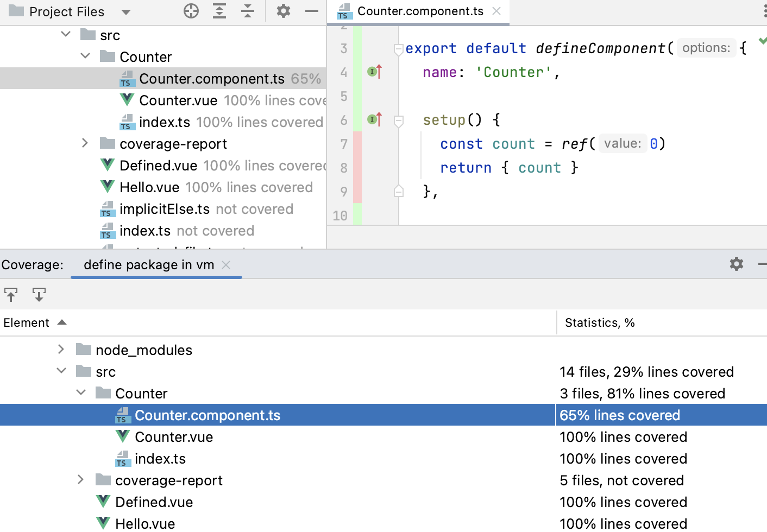Open Project panel settings gear
The height and width of the screenshot is (532, 767).
point(284,11)
